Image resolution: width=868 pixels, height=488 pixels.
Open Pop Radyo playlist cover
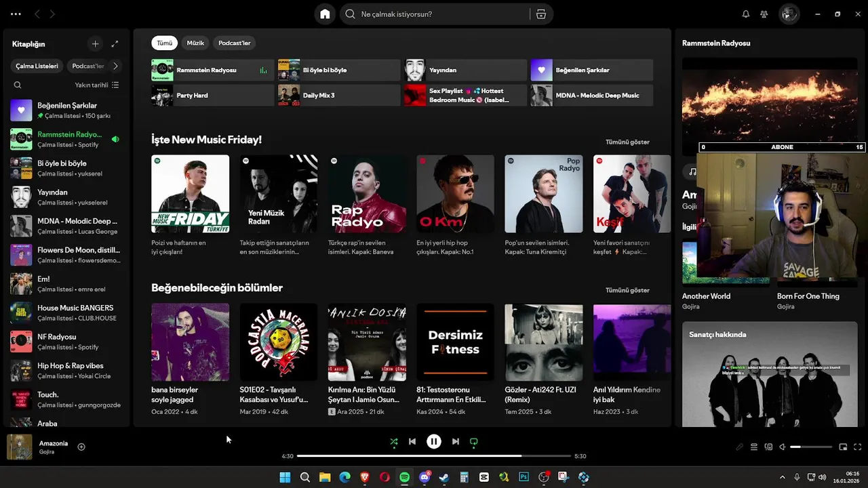(x=544, y=194)
